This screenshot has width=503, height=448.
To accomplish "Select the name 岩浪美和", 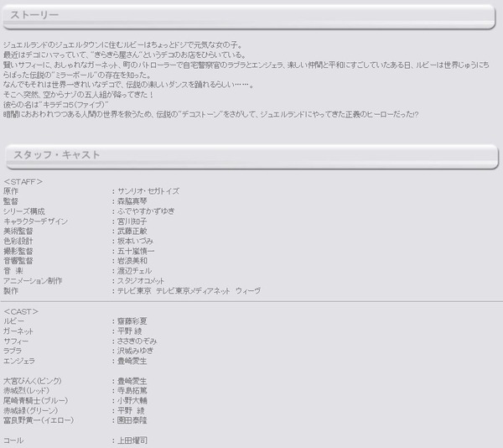I will [132, 261].
